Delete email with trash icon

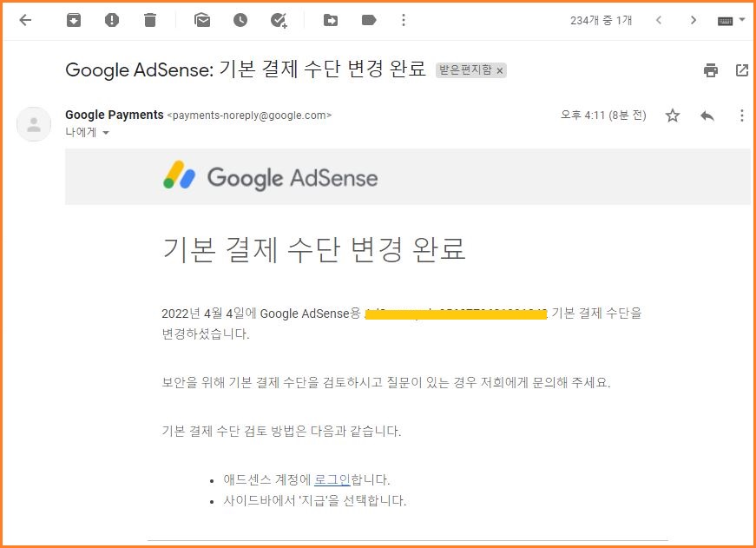pos(150,20)
